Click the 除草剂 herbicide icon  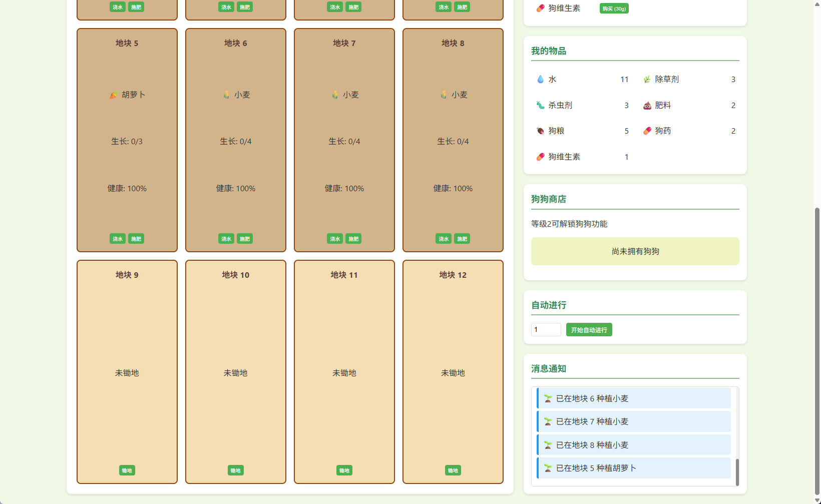click(647, 79)
